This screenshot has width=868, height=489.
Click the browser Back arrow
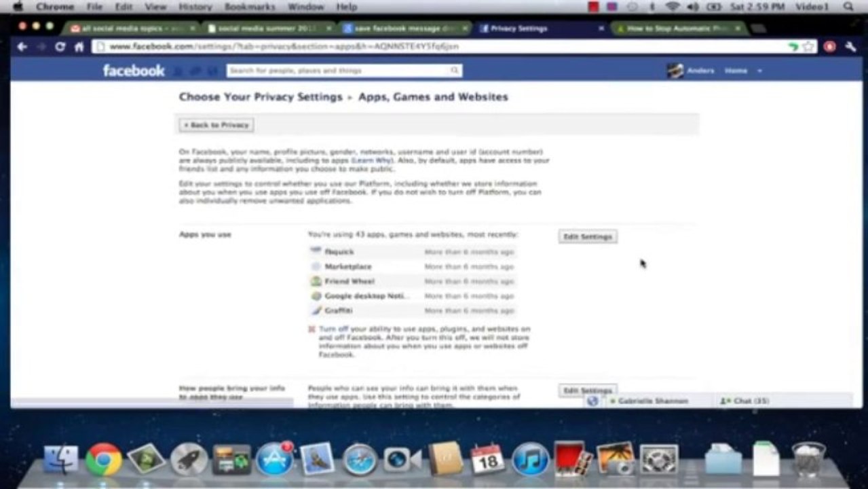pyautogui.click(x=22, y=47)
